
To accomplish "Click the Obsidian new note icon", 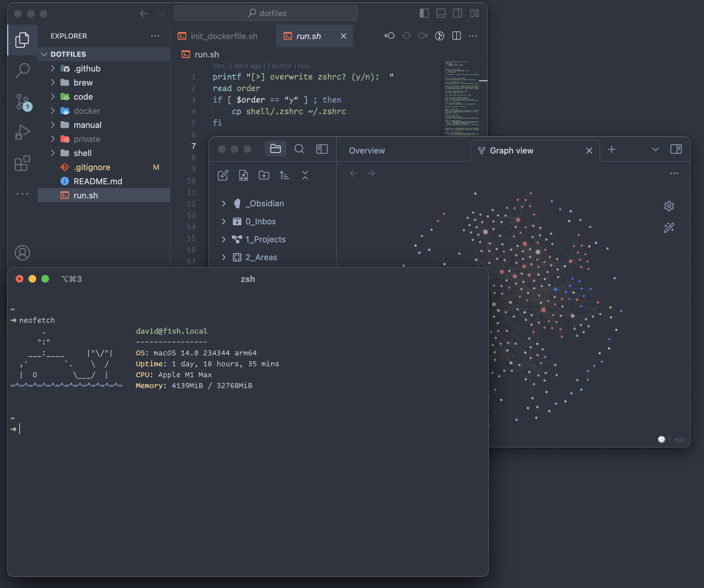I will click(x=223, y=175).
